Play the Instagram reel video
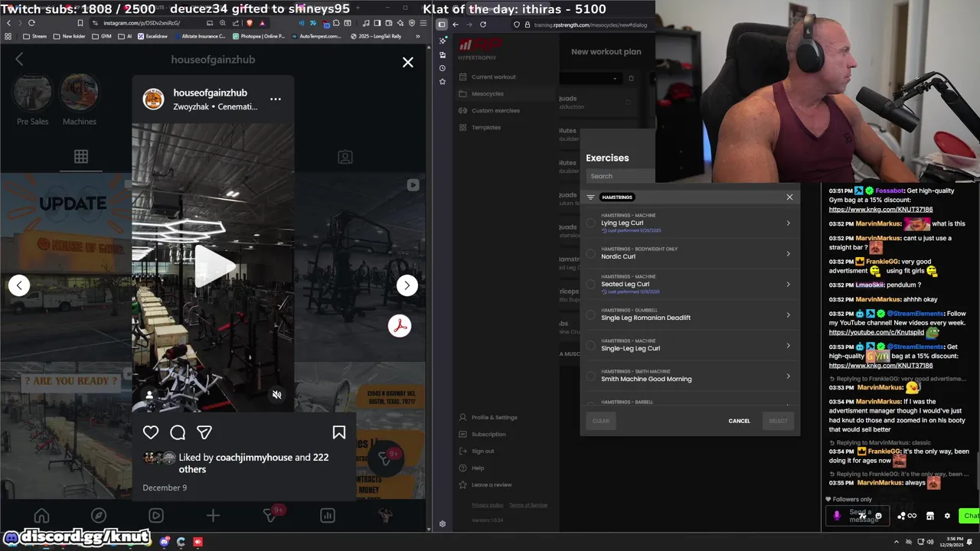 pyautogui.click(x=213, y=266)
